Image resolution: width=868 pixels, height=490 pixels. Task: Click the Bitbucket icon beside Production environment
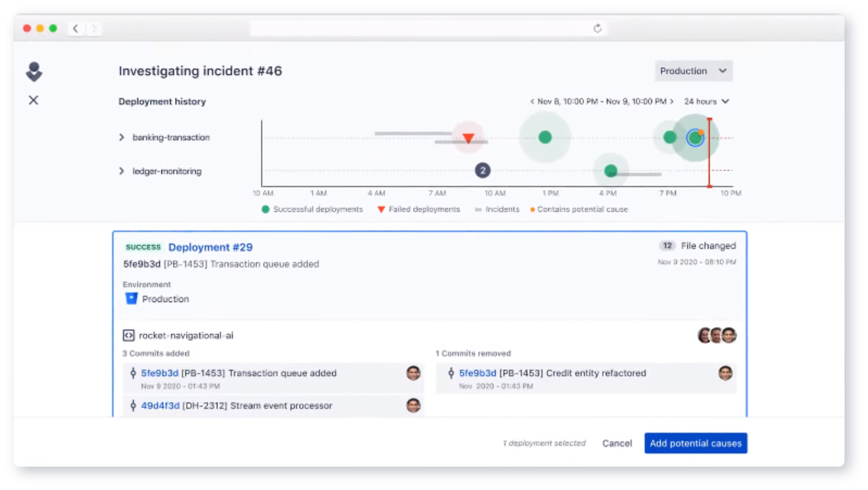pyautogui.click(x=131, y=298)
